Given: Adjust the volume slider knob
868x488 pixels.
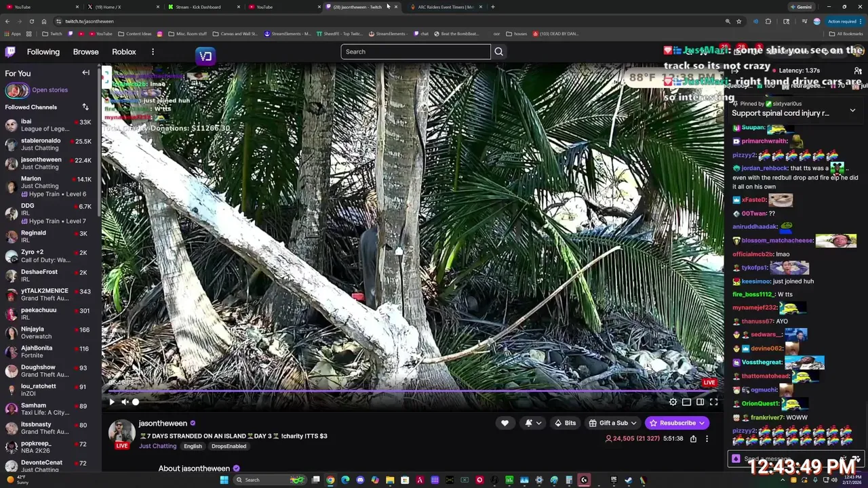Looking at the screenshot, I should pos(136,402).
